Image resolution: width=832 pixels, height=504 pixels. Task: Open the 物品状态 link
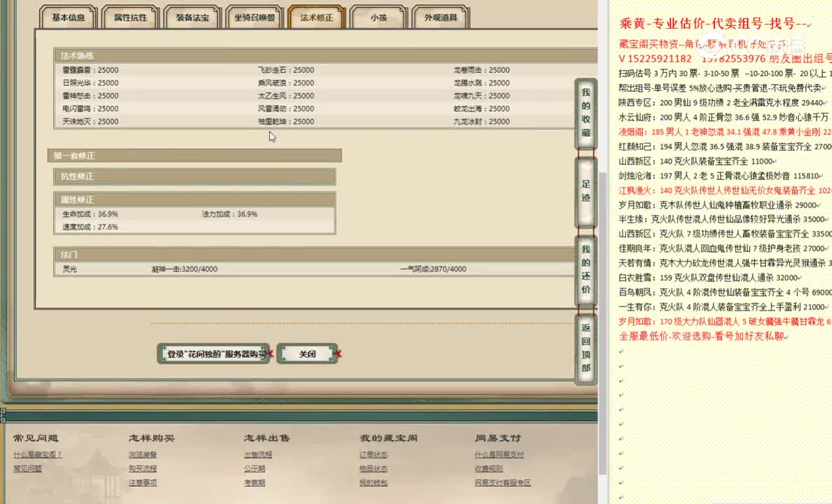pyautogui.click(x=373, y=468)
